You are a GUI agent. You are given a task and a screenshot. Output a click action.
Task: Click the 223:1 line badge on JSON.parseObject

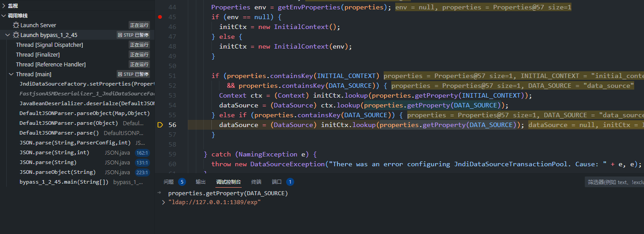point(142,172)
